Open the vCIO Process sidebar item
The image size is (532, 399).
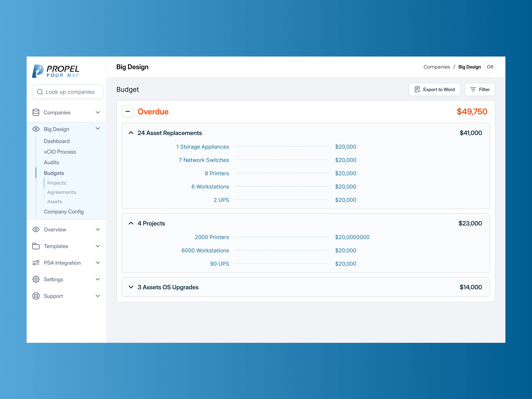pos(60,152)
